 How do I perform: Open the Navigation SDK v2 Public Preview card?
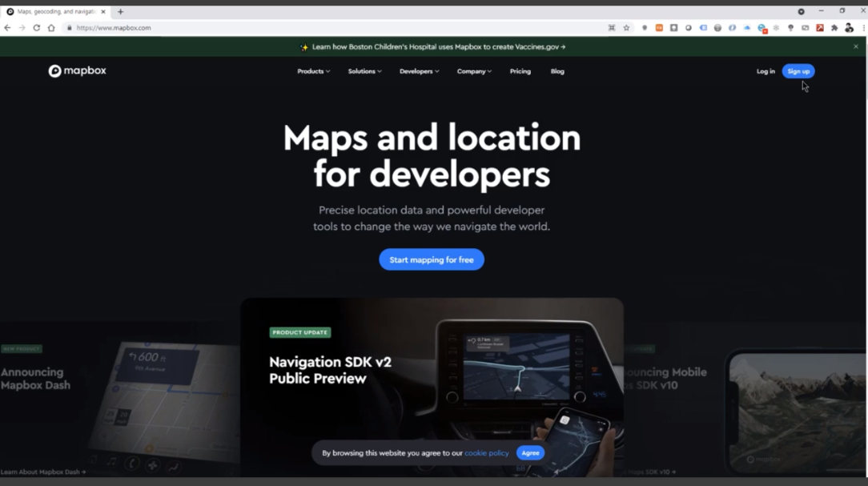pos(432,387)
